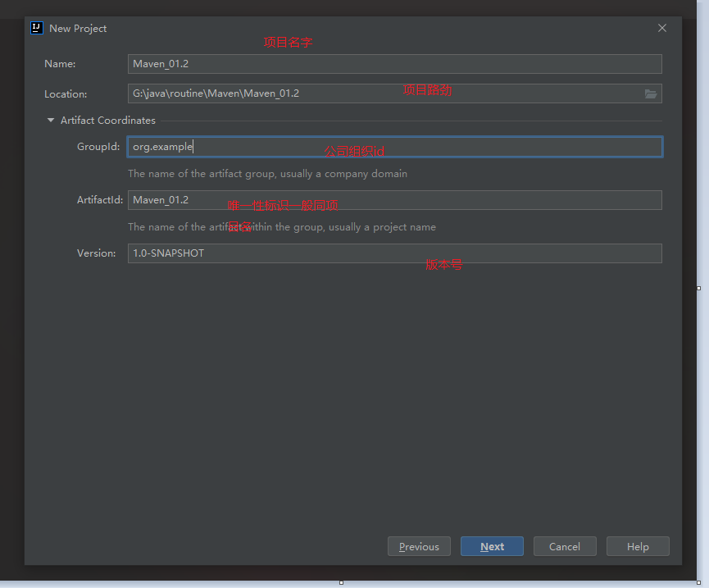This screenshot has height=588, width=709.
Task: Click the "GroupId:" label
Action: pos(98,147)
